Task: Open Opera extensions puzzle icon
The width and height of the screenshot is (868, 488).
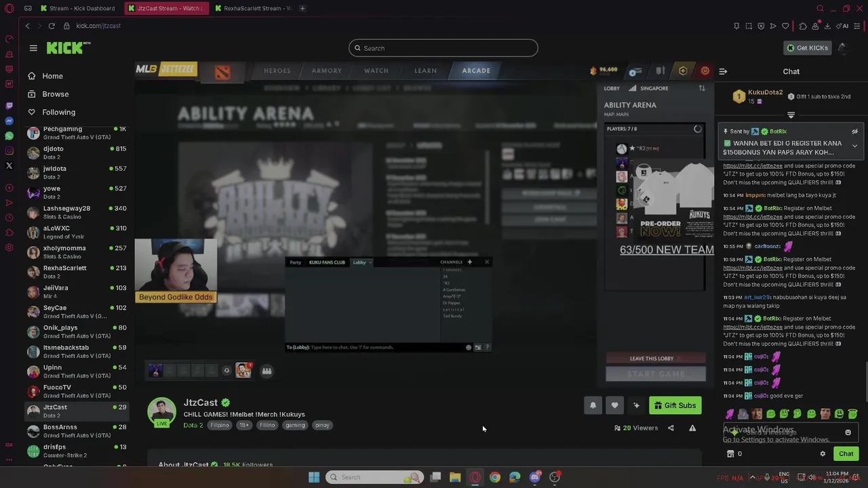Action: pyautogui.click(x=803, y=26)
